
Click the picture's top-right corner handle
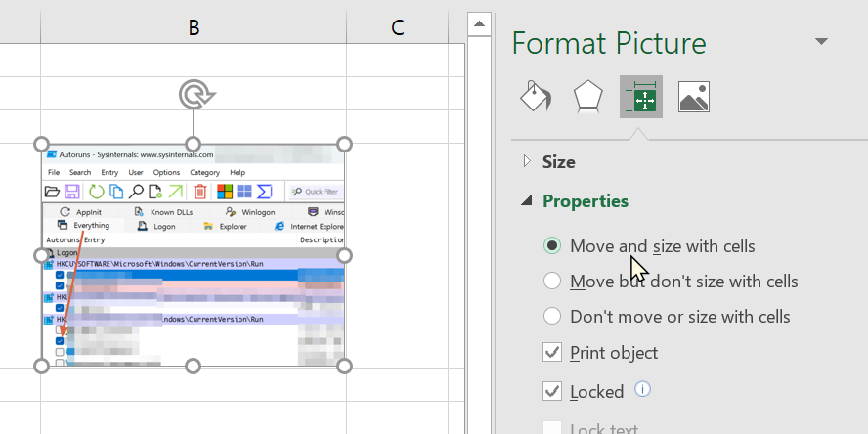(x=344, y=145)
